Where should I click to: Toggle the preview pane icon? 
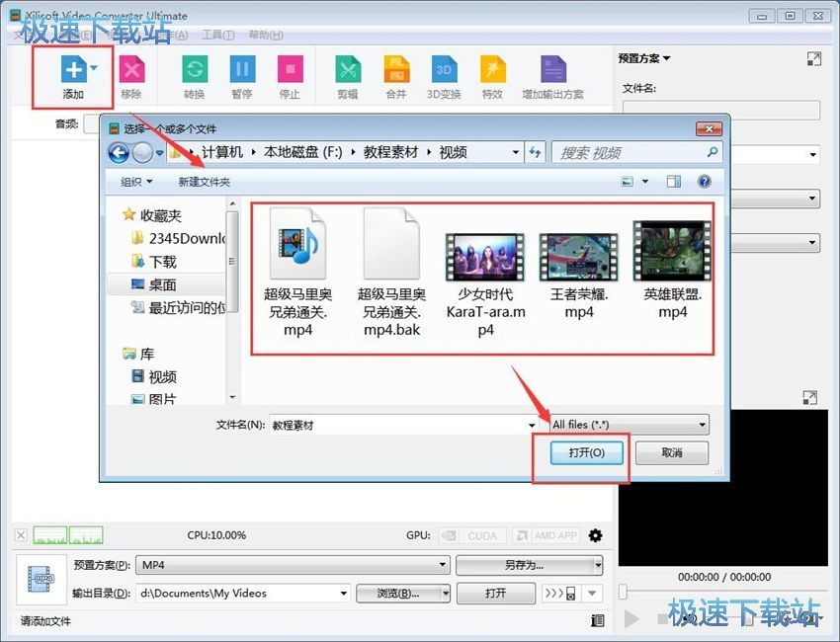point(674,182)
